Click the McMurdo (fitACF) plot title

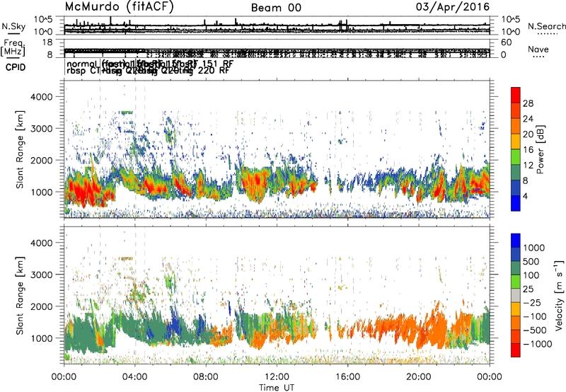tap(119, 7)
